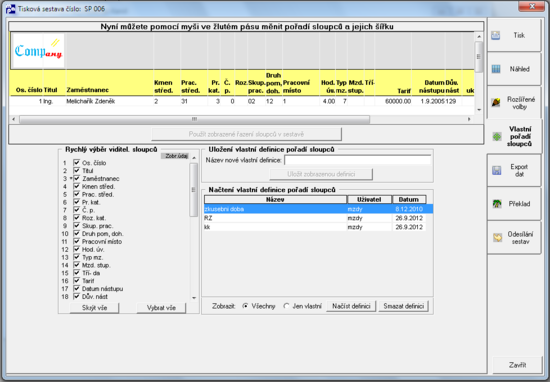Image resolution: width=550 pixels, height=382 pixels.
Task: Click Uložit zobrazenou definici button
Action: (321, 174)
